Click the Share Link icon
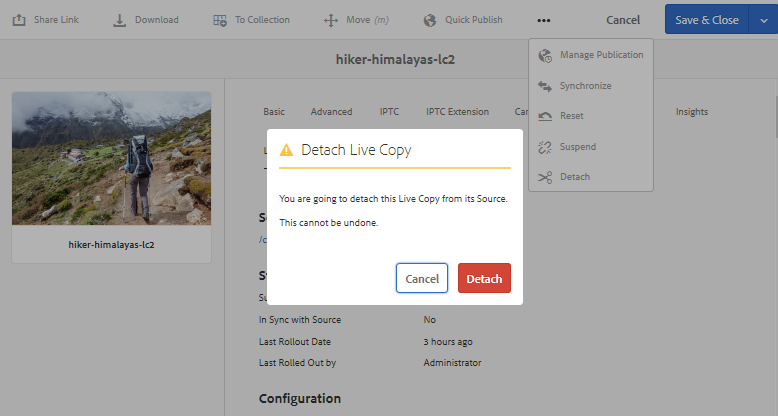Viewport: 778px width, 416px height. coord(19,20)
